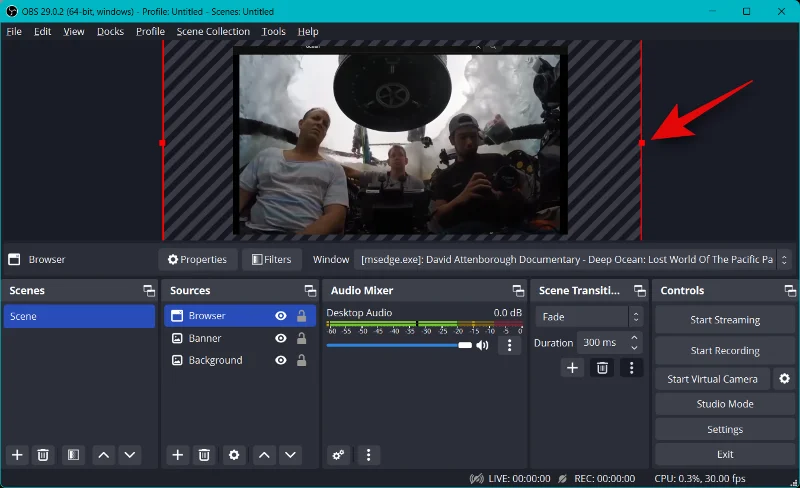The image size is (800, 488).
Task: Decrease Duration with down stepper arrow
Action: (x=634, y=348)
